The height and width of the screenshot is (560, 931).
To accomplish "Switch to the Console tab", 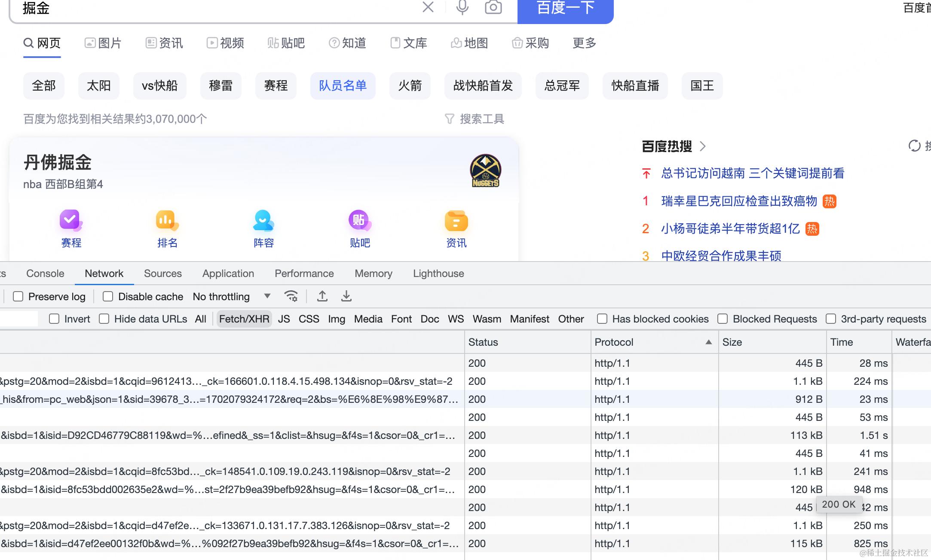I will click(x=45, y=274).
